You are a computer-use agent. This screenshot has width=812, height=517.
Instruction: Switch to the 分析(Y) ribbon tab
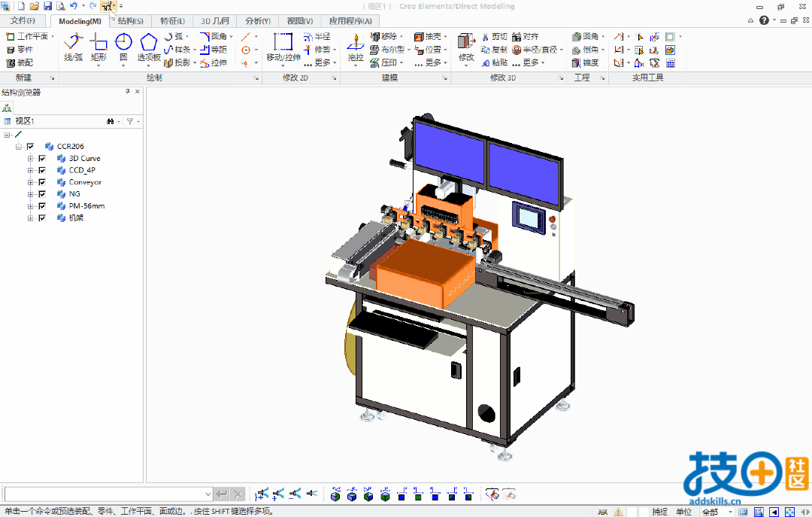[x=258, y=21]
